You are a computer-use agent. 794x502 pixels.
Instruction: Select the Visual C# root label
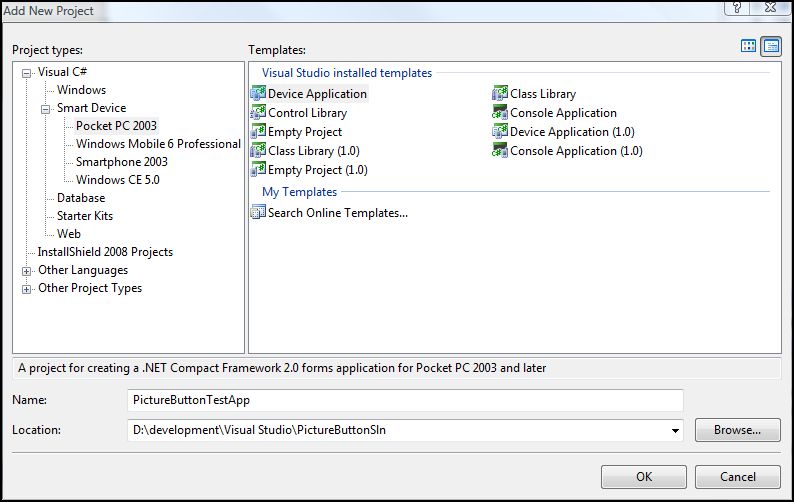tap(62, 72)
